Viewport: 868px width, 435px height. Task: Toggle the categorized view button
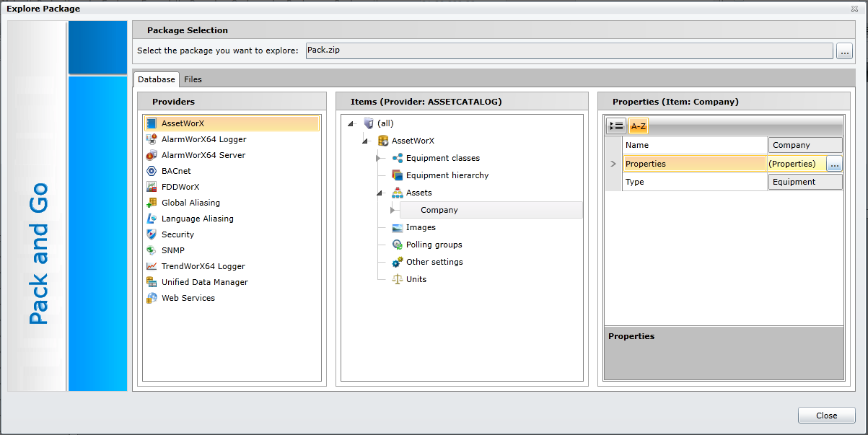pyautogui.click(x=616, y=126)
